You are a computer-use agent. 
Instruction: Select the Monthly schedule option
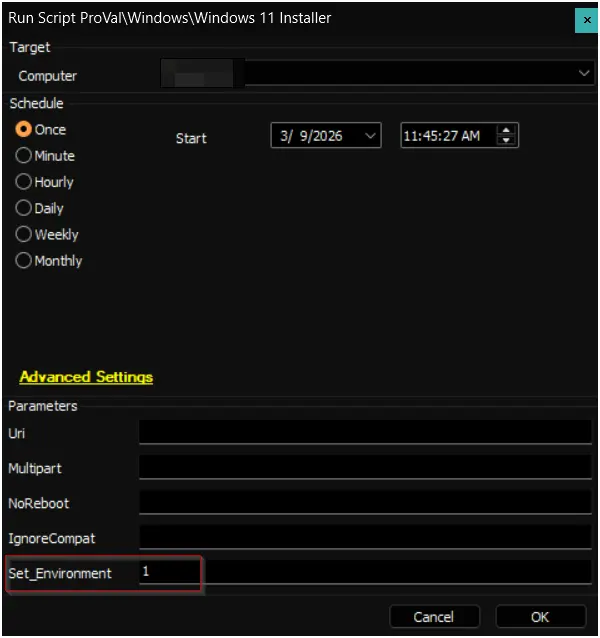tap(24, 260)
